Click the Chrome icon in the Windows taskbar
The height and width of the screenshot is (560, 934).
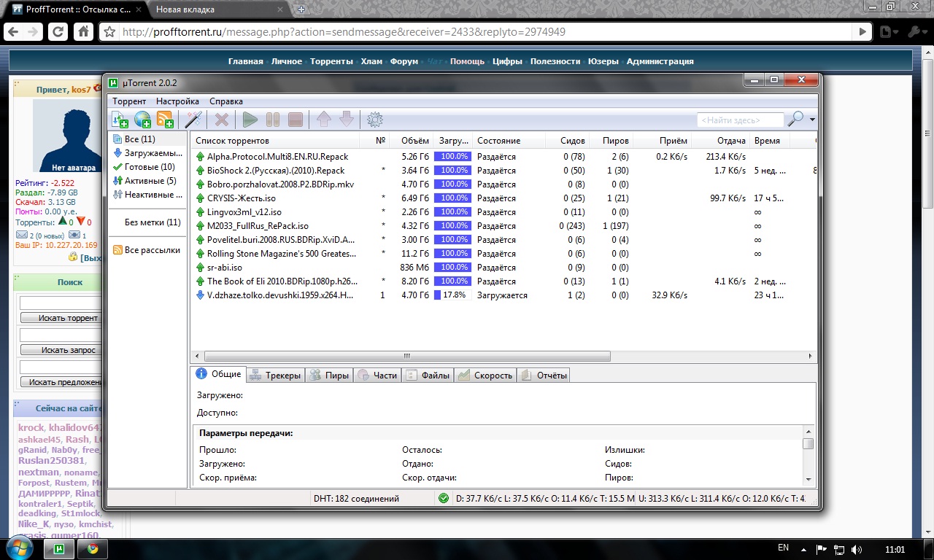point(93,548)
